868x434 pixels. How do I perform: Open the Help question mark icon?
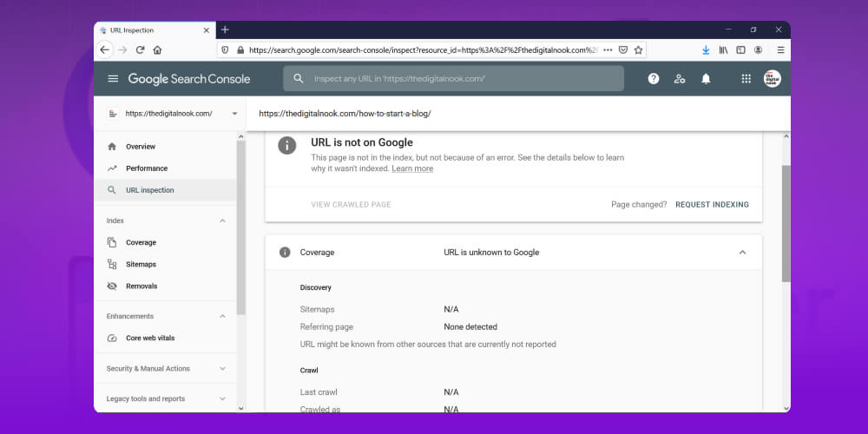(x=654, y=79)
